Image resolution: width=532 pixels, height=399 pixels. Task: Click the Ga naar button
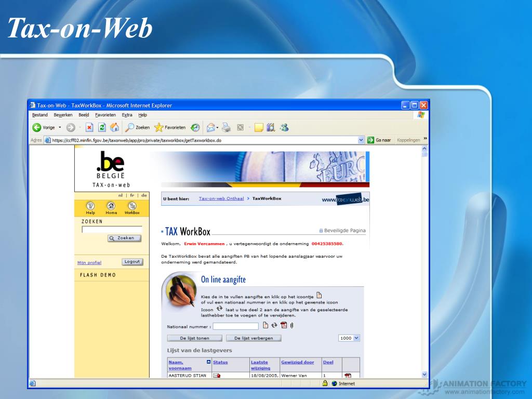pyautogui.click(x=379, y=140)
